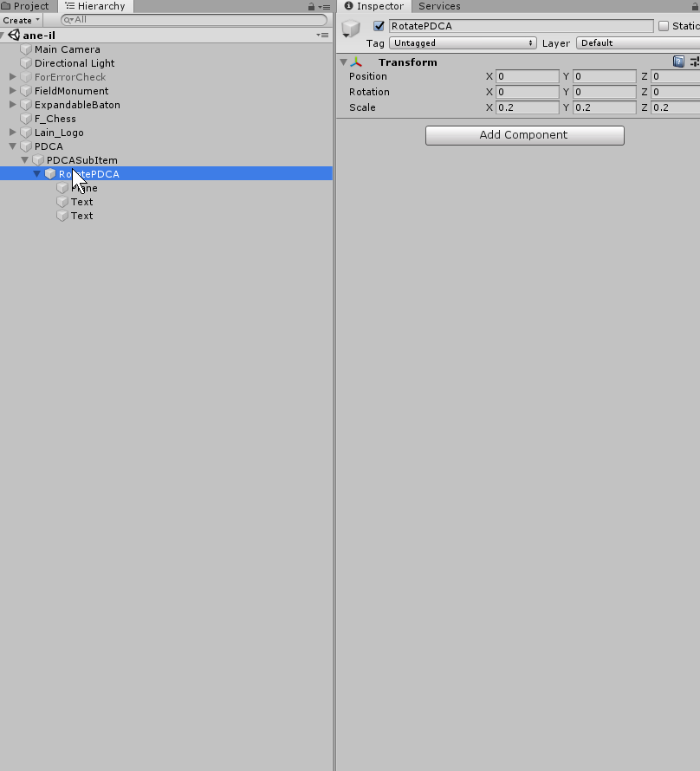Click the Transform component axes icon
The height and width of the screenshot is (771, 700).
pyautogui.click(x=356, y=62)
